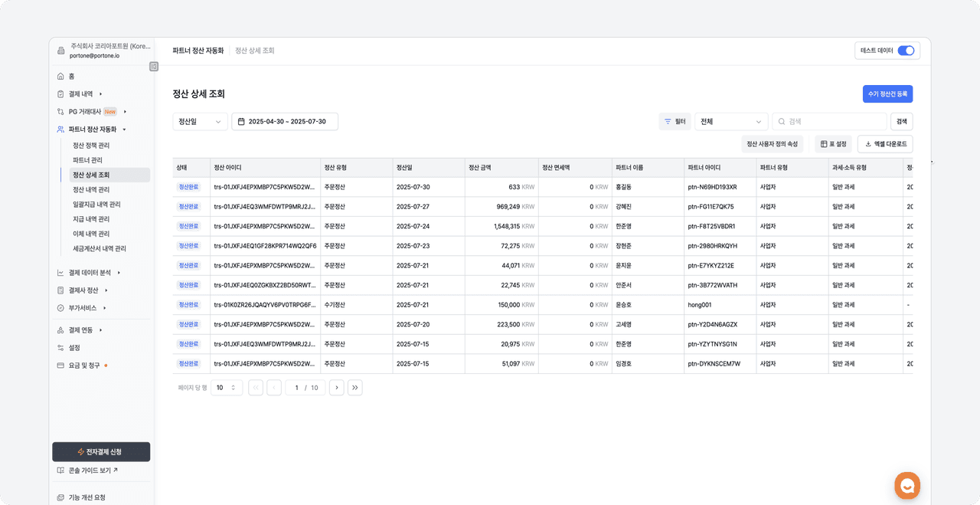Click the 요금 및 청구 card icon

pos(60,366)
